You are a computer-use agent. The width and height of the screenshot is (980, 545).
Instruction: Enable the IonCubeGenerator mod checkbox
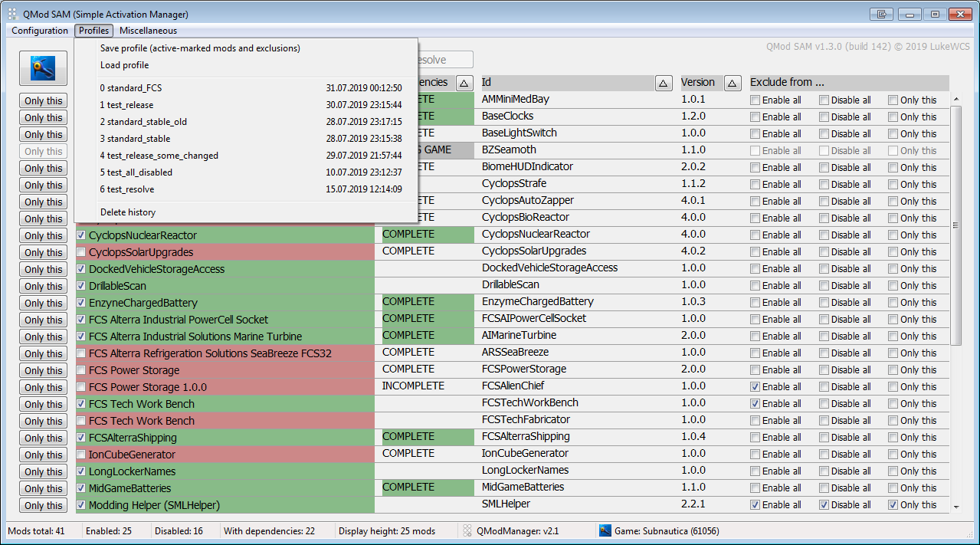tap(81, 455)
